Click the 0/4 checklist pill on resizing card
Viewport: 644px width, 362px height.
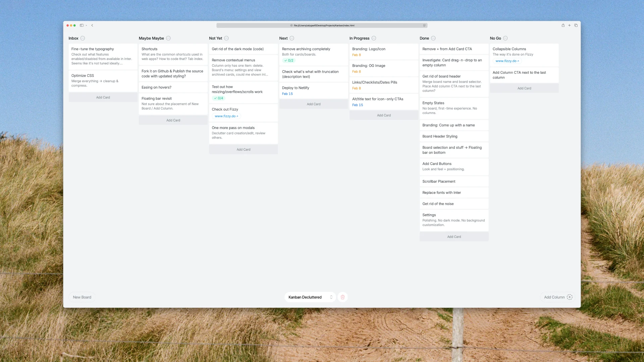[x=218, y=98]
